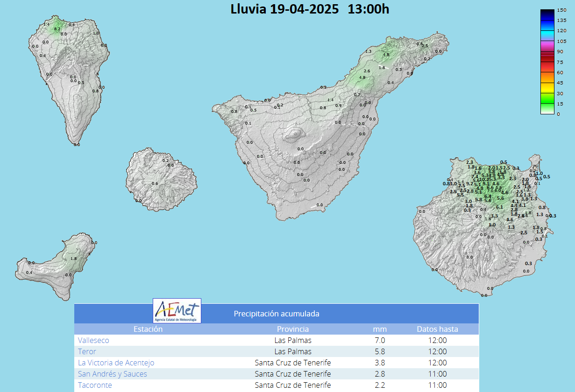Select the 7.0 mm value for Valleseco

click(381, 340)
